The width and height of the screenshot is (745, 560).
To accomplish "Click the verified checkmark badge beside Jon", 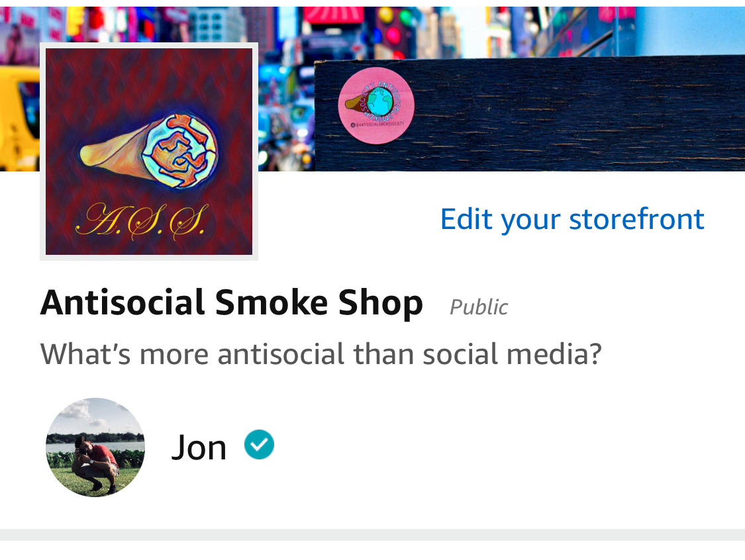I will click(x=259, y=445).
